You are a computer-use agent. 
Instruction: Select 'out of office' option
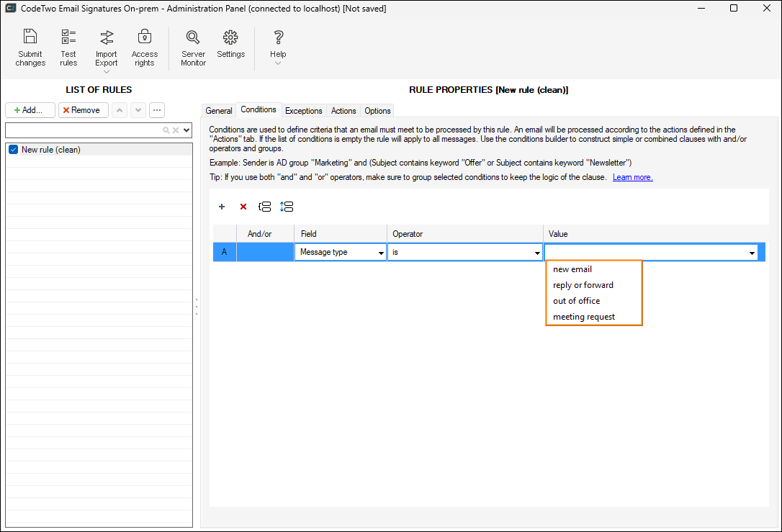click(x=576, y=301)
